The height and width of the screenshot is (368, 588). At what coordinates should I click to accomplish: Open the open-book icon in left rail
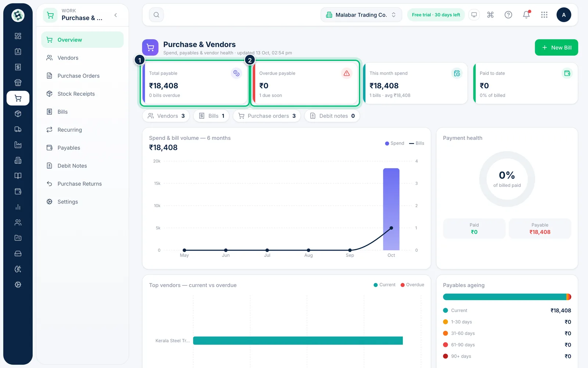click(18, 176)
